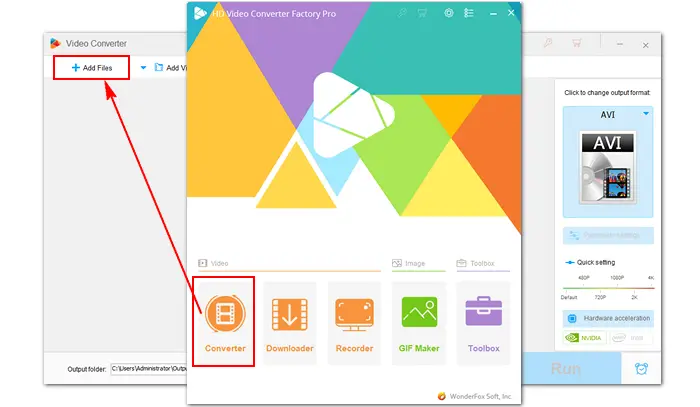This screenshot has height=407, width=700.
Task: Open the GIF Maker tool
Action: click(419, 323)
